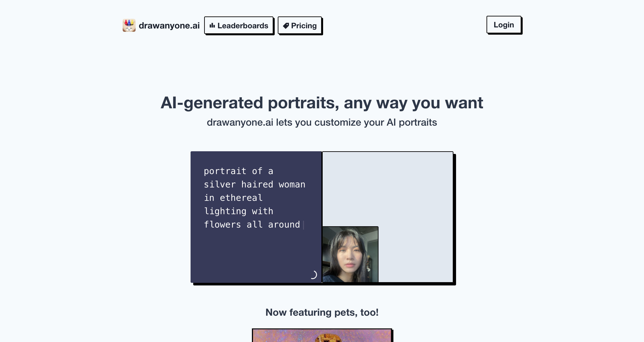The image size is (644, 342).
Task: View the Pricing page
Action: (x=300, y=25)
